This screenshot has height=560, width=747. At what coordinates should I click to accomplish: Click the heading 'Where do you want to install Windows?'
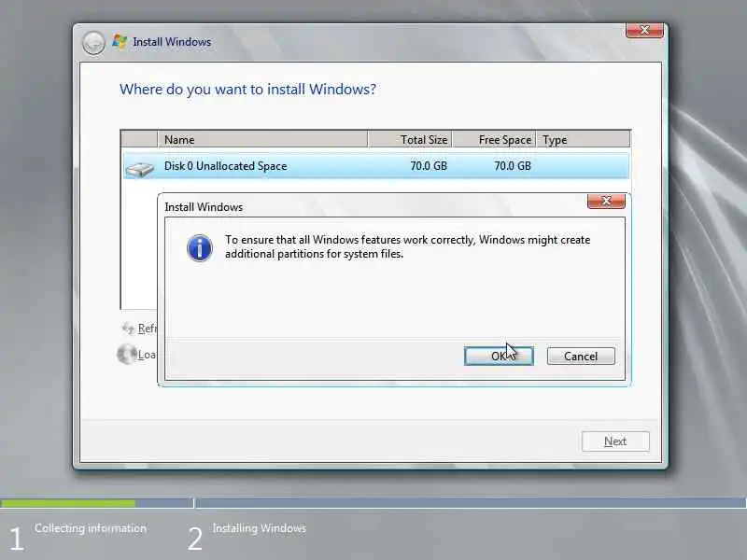(247, 90)
